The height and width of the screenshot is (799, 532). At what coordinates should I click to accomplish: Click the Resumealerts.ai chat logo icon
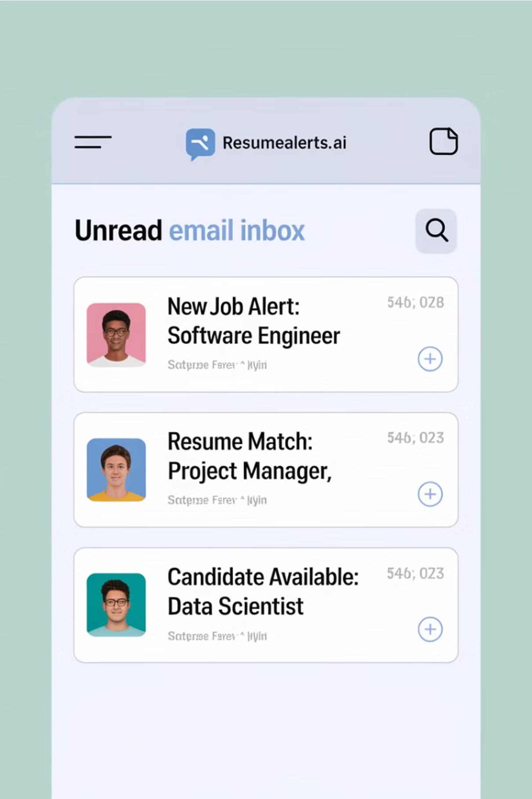point(200,144)
